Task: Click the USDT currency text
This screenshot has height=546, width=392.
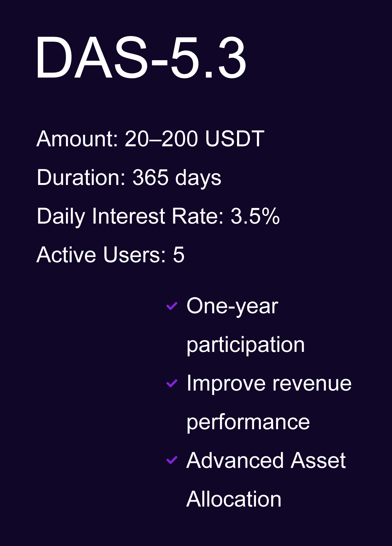Action: coord(235,139)
